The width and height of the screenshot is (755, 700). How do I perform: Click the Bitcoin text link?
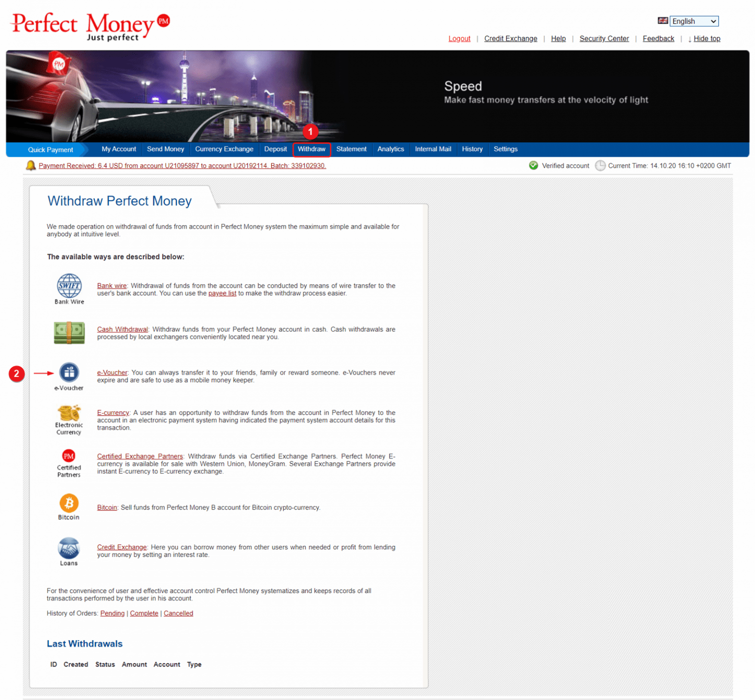107,508
